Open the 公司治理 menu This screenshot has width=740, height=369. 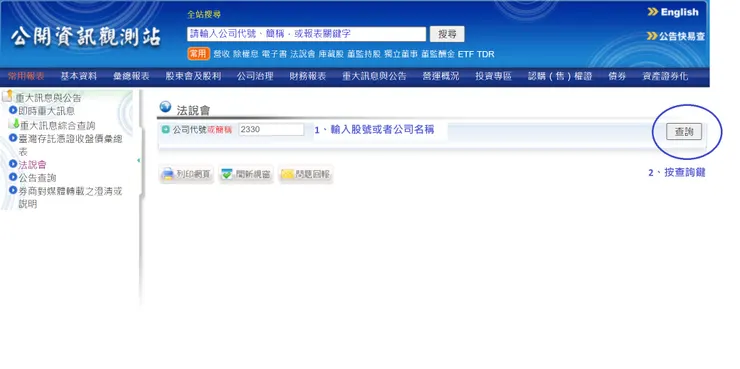255,76
